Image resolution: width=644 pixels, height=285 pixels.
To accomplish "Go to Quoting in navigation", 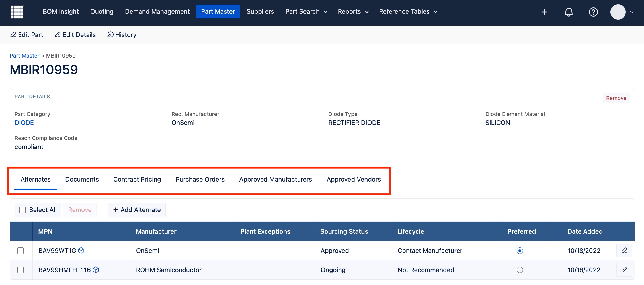I will click(102, 12).
